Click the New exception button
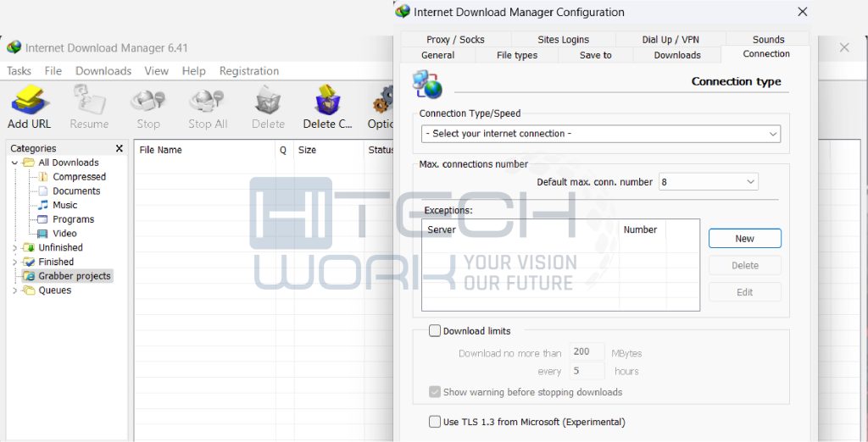Image resolution: width=868 pixels, height=442 pixels. (744, 239)
